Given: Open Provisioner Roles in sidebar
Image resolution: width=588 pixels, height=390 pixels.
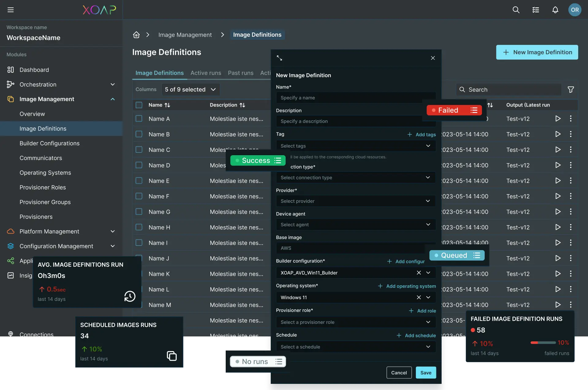Looking at the screenshot, I should coord(43,187).
